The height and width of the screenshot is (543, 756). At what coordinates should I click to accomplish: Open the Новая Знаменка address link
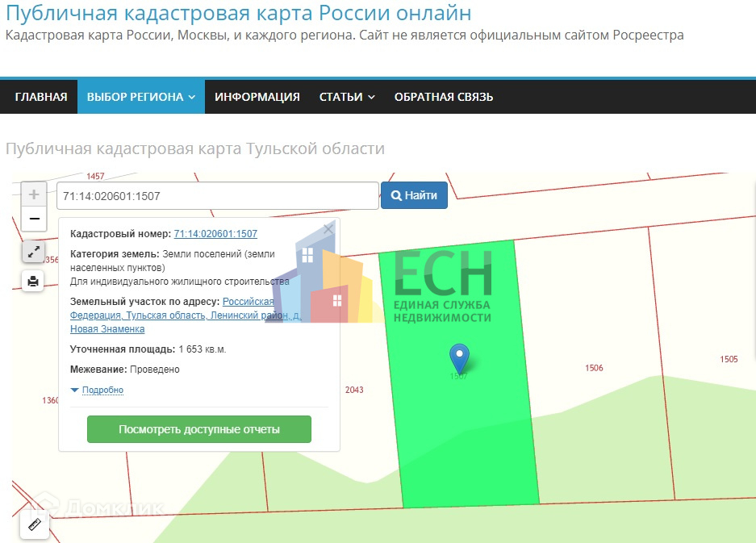pyautogui.click(x=107, y=329)
